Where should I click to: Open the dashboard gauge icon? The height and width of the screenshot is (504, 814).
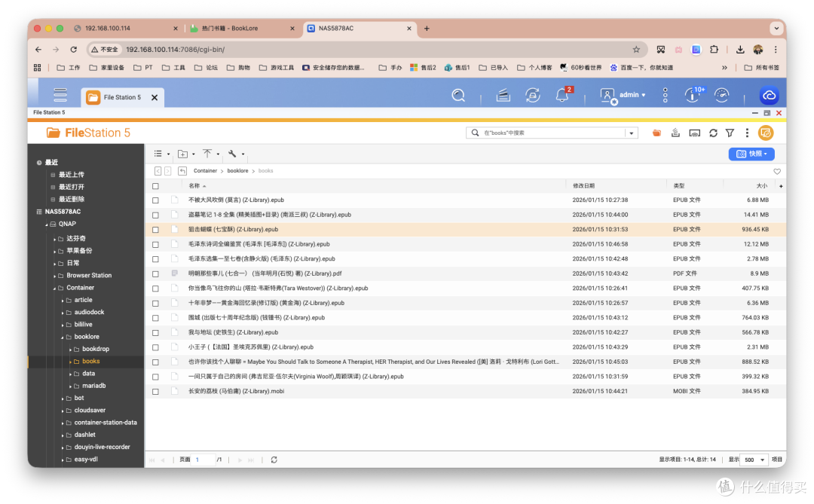721,95
